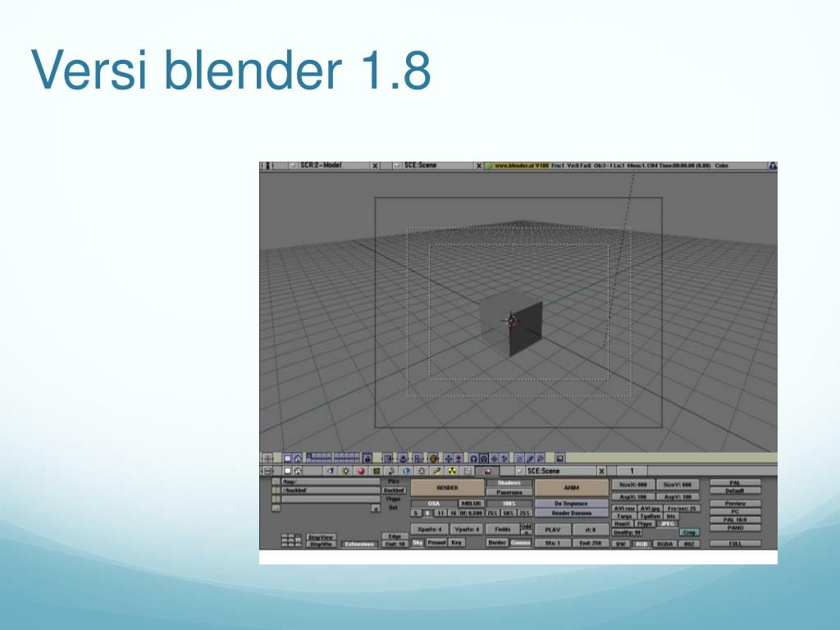Open the top SCE:Scene browse arrow
Screen dimensions: 840x630
click(x=397, y=166)
